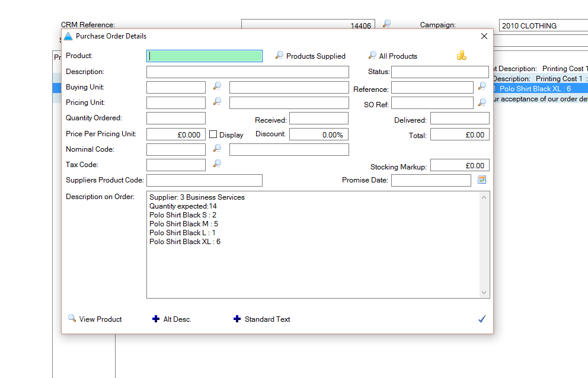Click the gold coins icon
588x378 pixels.
point(462,56)
